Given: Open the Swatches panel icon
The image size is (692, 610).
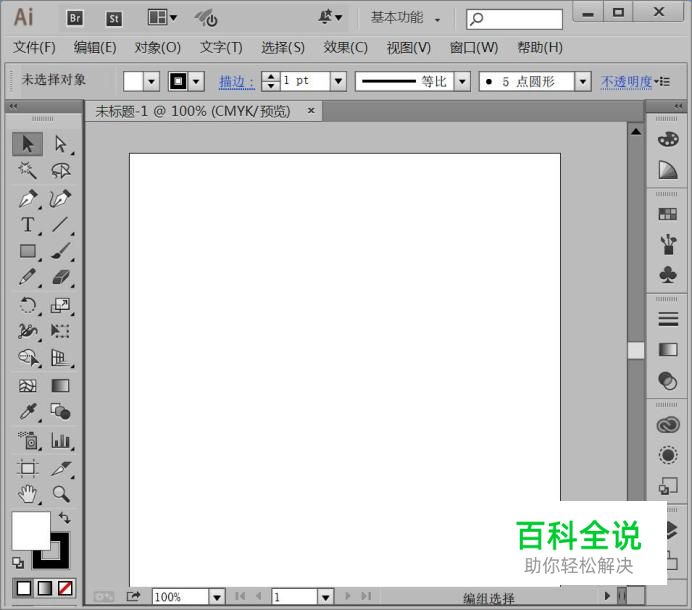Looking at the screenshot, I should pos(668,215).
